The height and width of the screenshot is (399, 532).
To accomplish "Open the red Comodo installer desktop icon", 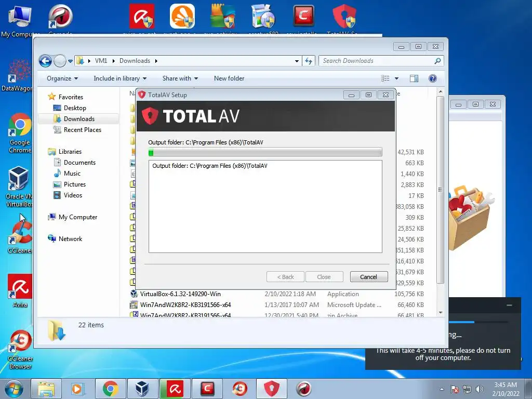I will [303, 19].
